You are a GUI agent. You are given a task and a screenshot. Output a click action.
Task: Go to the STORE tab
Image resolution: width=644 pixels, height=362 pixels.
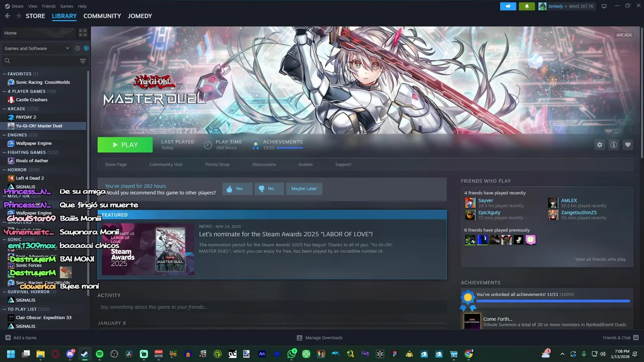[35, 16]
